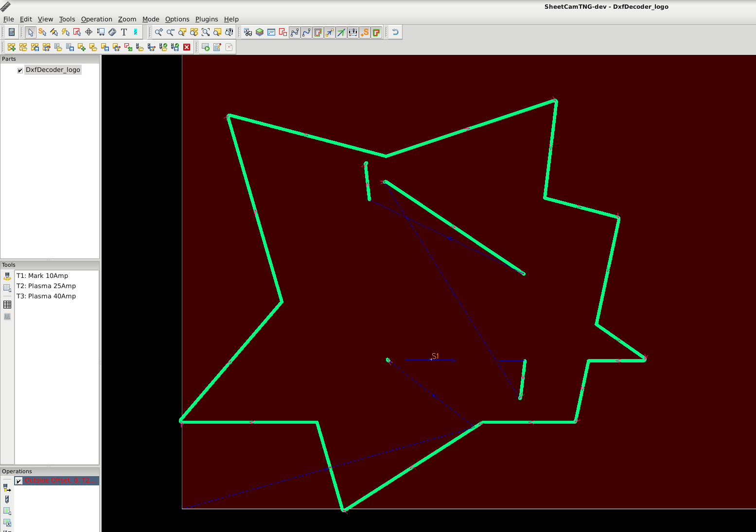This screenshot has width=756, height=532.
Task: Choose the T text tool
Action: 124,32
